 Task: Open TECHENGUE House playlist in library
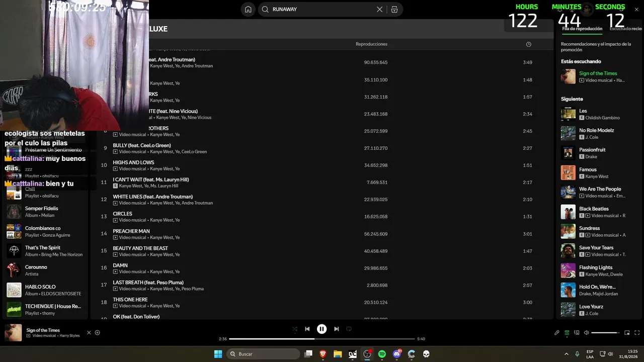click(46, 310)
